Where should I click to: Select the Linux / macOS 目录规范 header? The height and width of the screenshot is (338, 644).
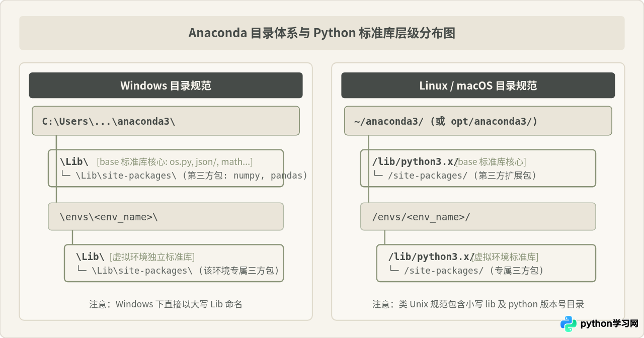(478, 86)
